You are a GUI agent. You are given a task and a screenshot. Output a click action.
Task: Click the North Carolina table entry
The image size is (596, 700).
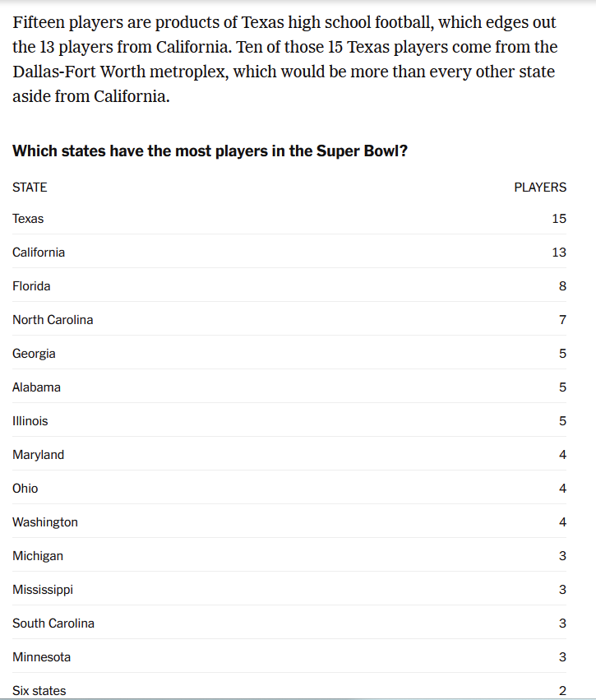click(x=53, y=320)
